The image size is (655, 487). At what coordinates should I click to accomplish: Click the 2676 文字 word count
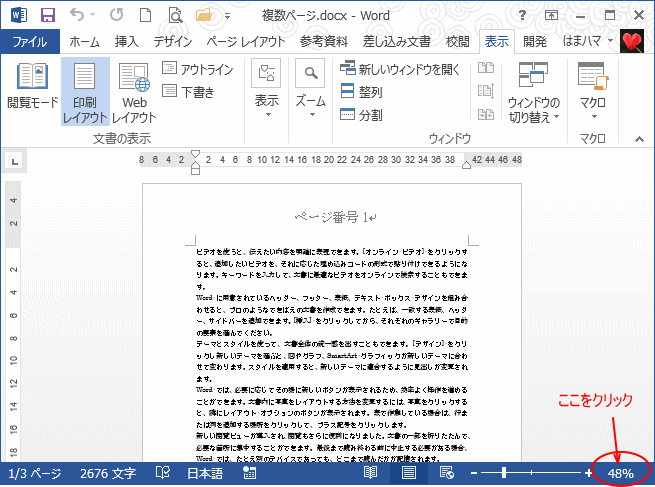click(108, 474)
